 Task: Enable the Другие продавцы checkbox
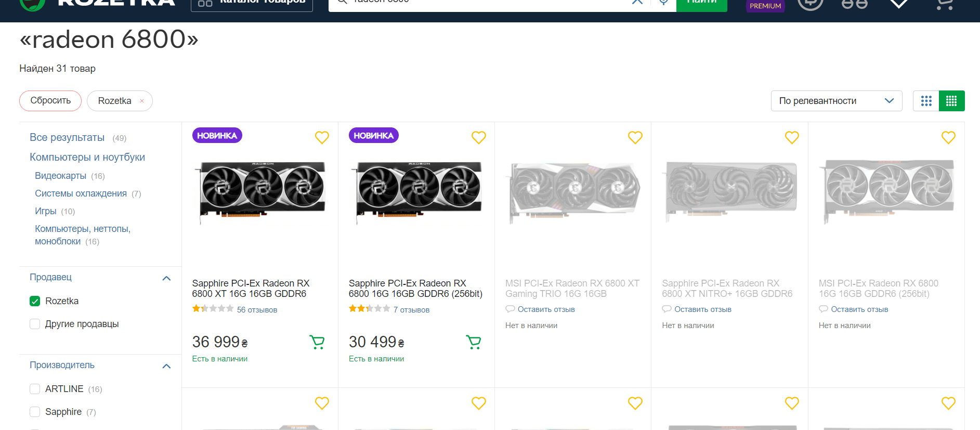35,324
